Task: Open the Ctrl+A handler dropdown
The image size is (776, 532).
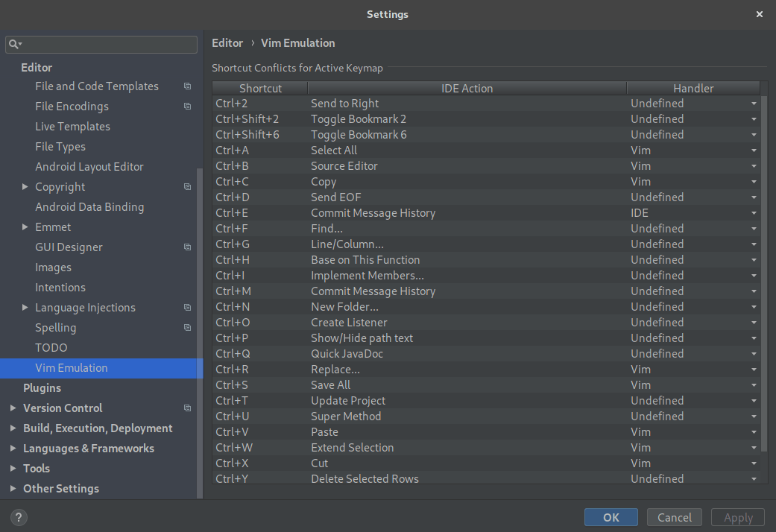Action: (753, 150)
